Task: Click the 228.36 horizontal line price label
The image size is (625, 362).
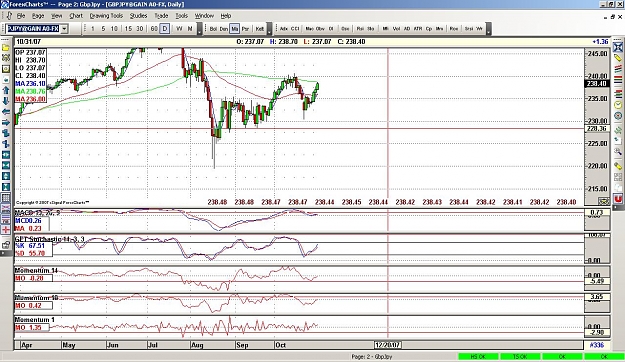Action: [597, 128]
